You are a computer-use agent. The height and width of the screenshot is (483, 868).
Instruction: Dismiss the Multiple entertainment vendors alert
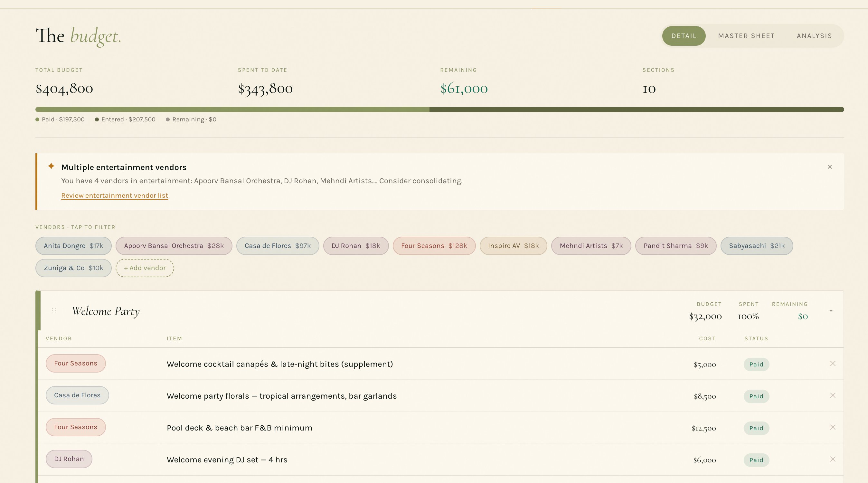830,167
